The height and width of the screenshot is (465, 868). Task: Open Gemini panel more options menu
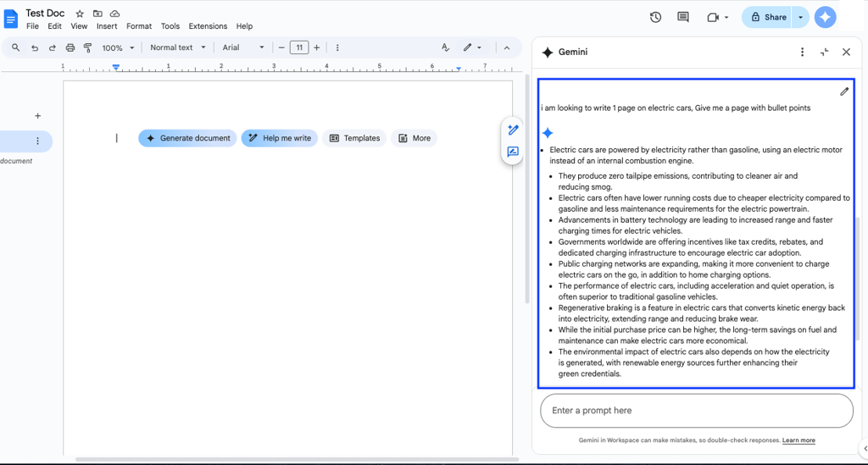pos(802,52)
